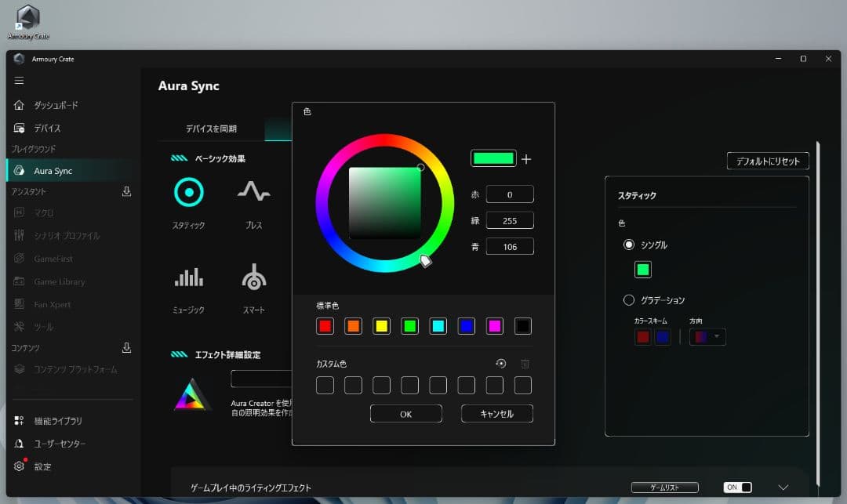Add current color with plus icon
847x504 pixels.
pyautogui.click(x=526, y=159)
